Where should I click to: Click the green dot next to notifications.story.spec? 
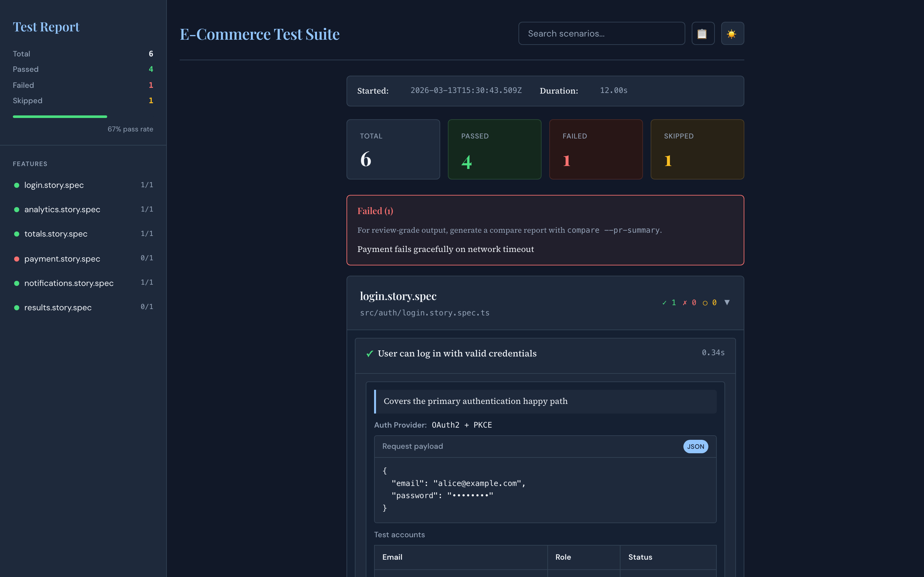pyautogui.click(x=17, y=283)
